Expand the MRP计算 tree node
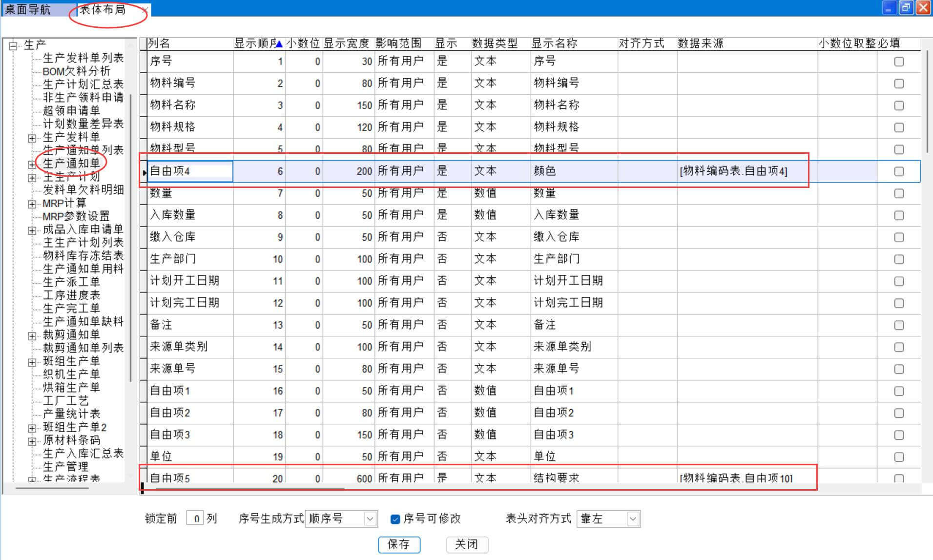933x560 pixels. click(x=32, y=204)
